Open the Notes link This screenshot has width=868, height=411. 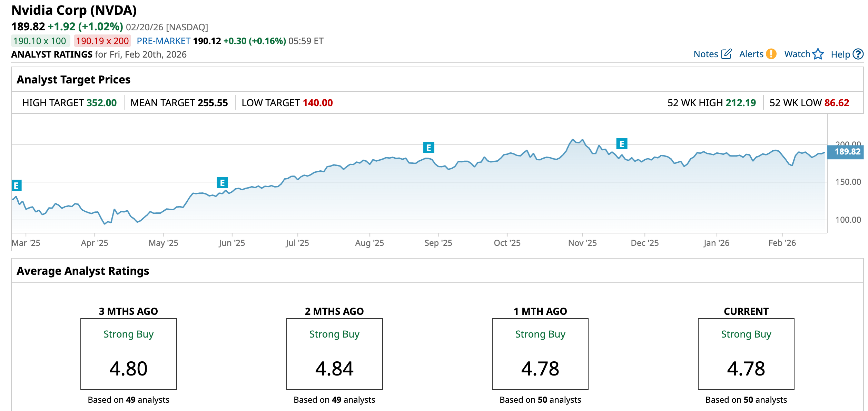[x=706, y=54]
